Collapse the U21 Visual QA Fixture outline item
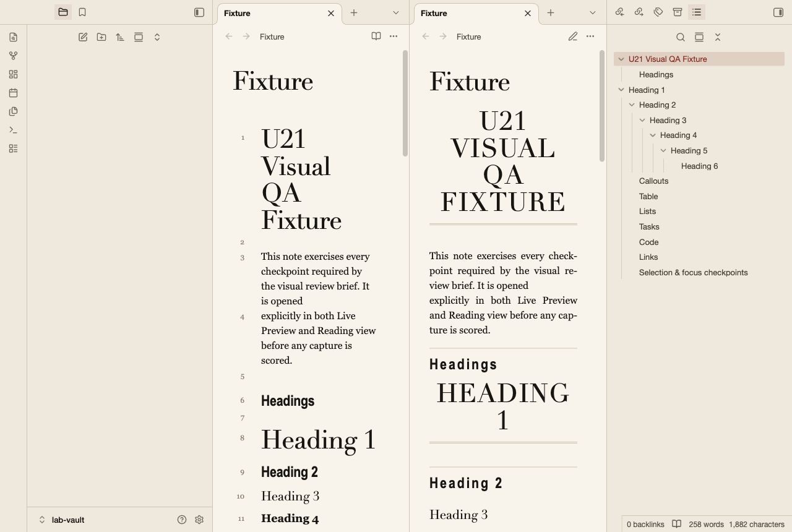This screenshot has height=532, width=792. pyautogui.click(x=621, y=59)
